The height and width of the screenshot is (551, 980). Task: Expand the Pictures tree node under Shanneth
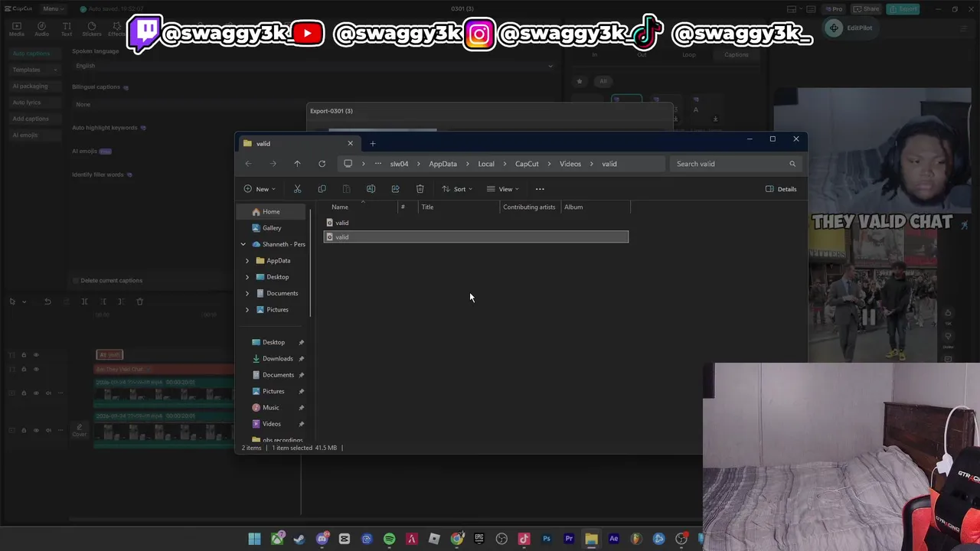(247, 310)
